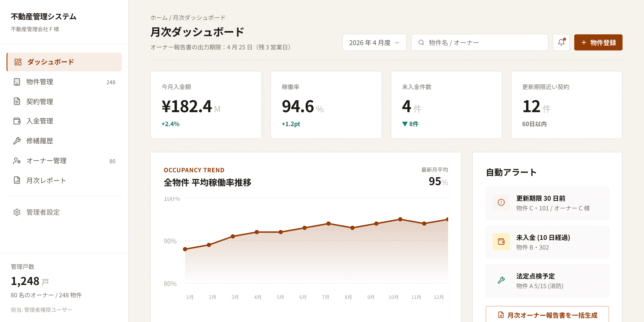Click the 物件登録 button

[598, 42]
